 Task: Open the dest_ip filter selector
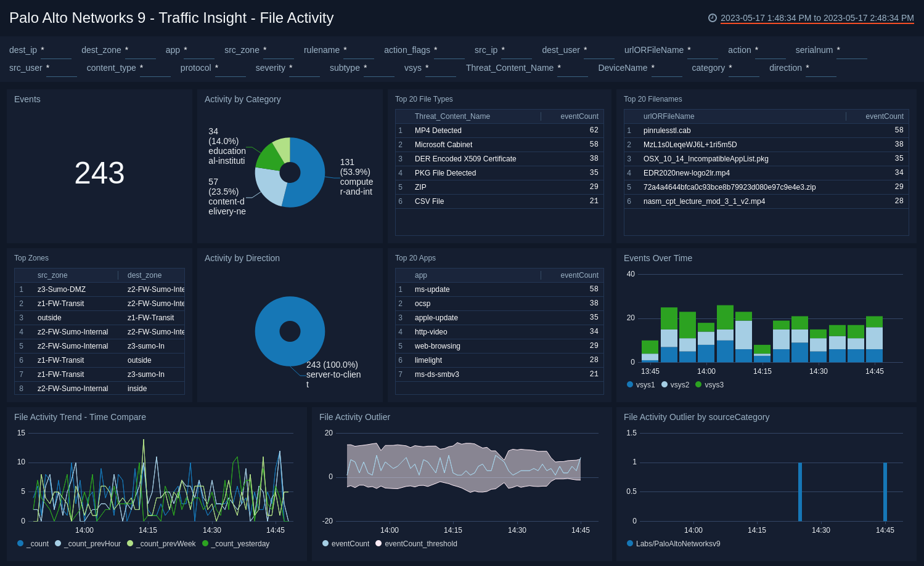tap(56, 51)
